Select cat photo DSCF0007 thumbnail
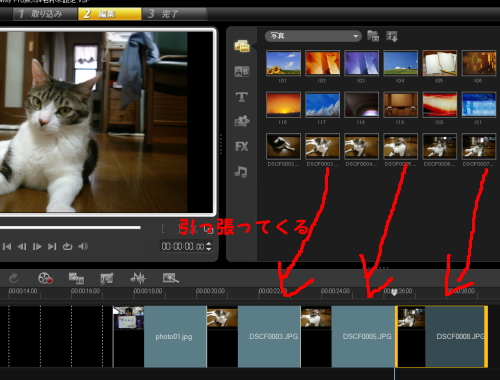The image size is (500, 380). pos(479,146)
